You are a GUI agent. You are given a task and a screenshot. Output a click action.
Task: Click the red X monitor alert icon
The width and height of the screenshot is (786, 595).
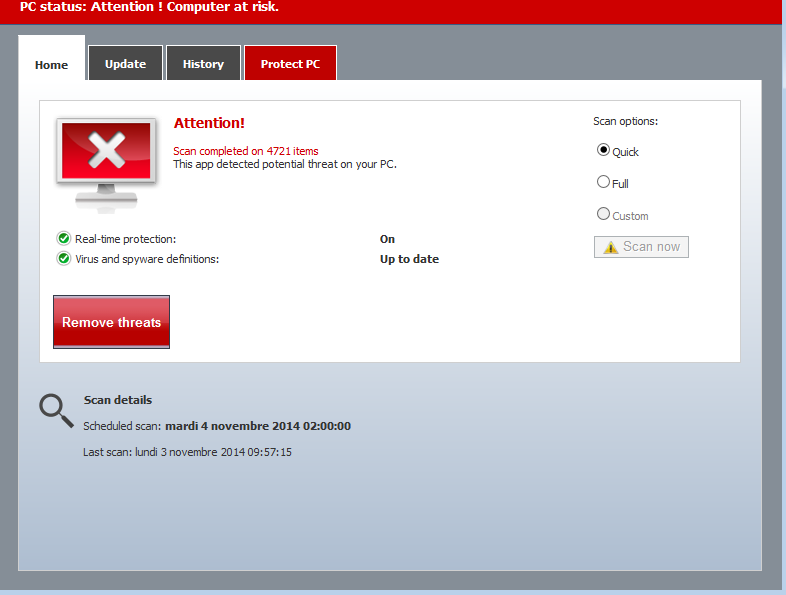106,164
